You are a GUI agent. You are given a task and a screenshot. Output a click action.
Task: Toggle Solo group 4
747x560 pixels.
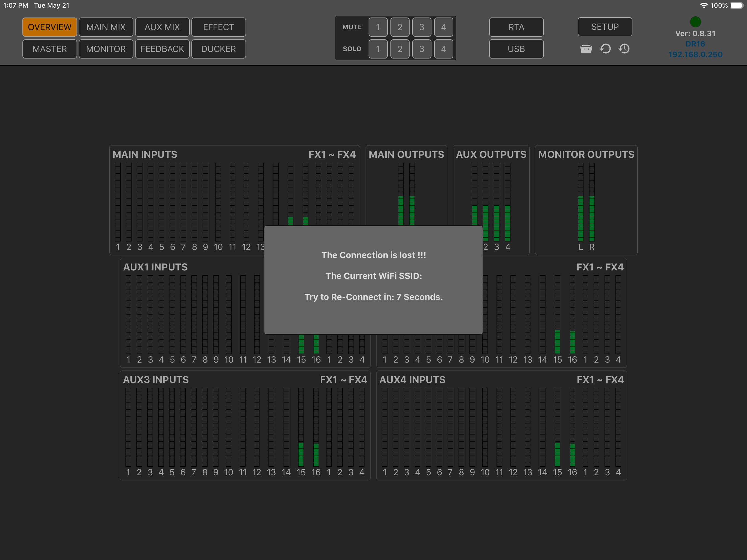[x=444, y=49]
